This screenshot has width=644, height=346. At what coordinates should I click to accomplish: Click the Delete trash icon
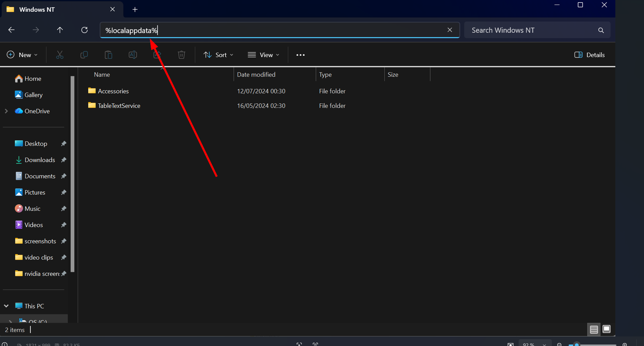pyautogui.click(x=181, y=55)
